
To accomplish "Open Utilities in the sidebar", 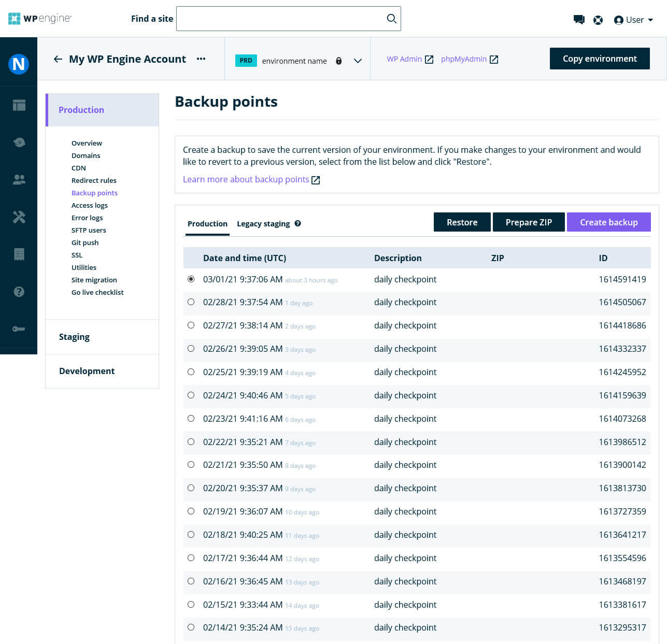I will click(x=84, y=267).
